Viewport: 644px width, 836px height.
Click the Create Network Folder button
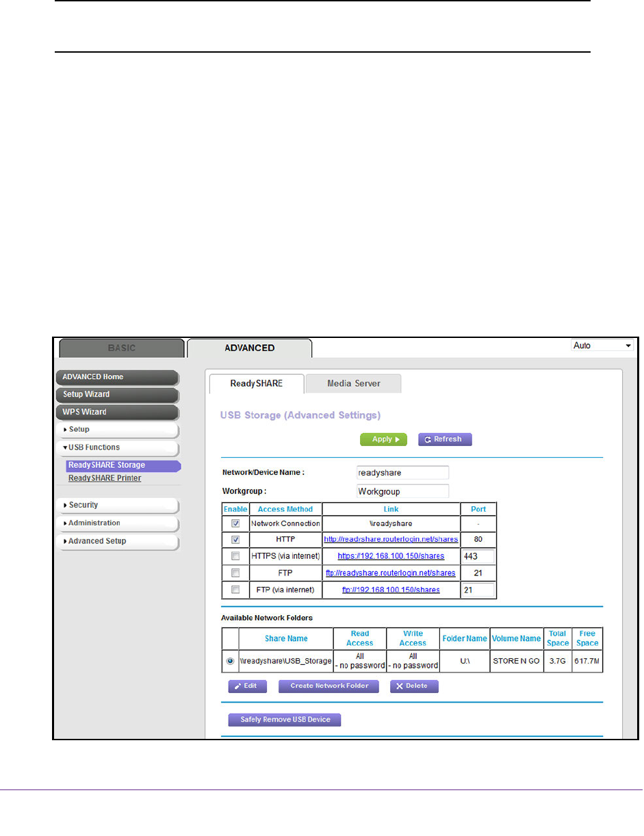pyautogui.click(x=329, y=685)
